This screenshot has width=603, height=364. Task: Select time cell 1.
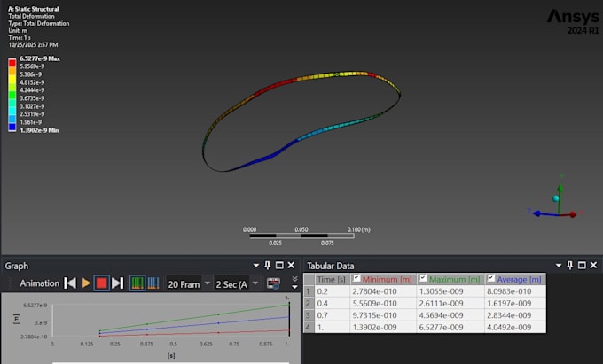pos(333,327)
